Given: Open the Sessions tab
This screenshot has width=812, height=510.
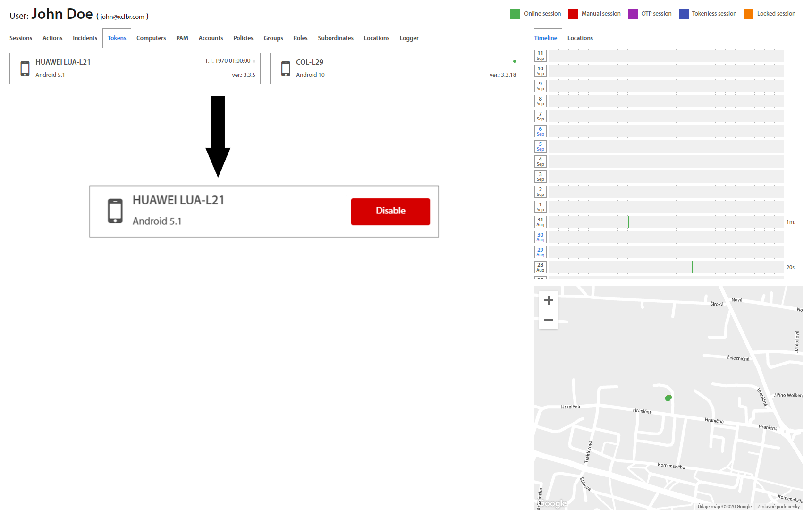Looking at the screenshot, I should (x=21, y=38).
